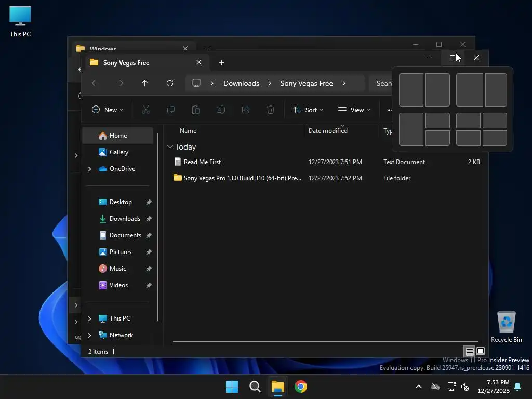Image resolution: width=532 pixels, height=399 pixels.
Task: Unpin Desktop via its pin icon
Action: coord(149,202)
